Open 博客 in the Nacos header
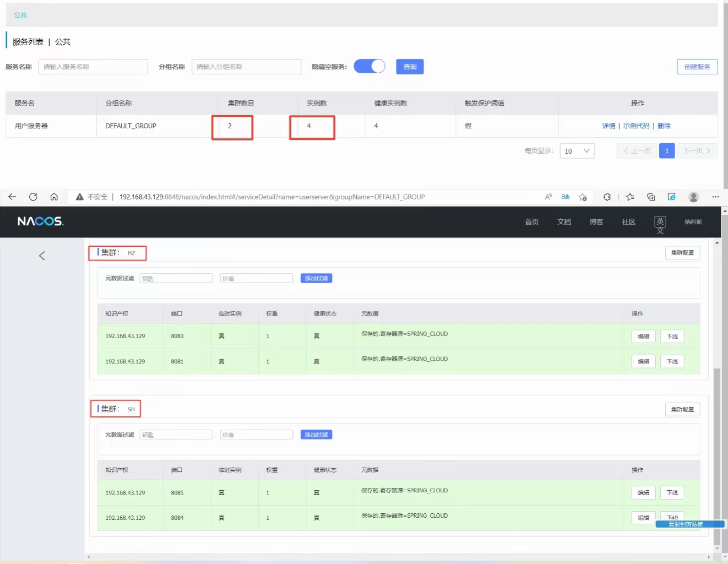The width and height of the screenshot is (728, 564). (x=596, y=222)
